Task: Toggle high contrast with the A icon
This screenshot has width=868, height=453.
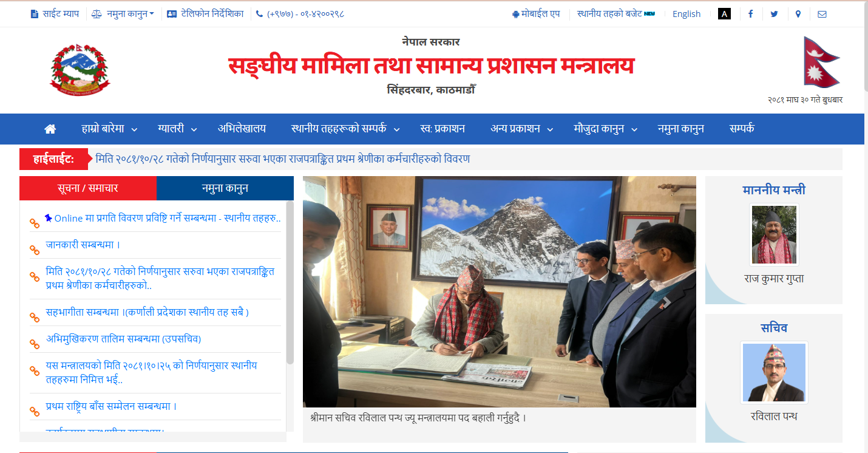Action: 724,14
